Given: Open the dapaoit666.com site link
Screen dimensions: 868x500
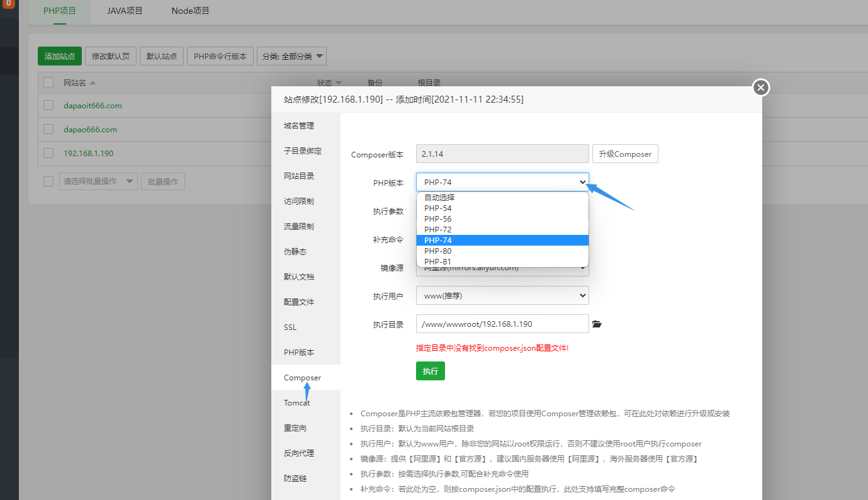Looking at the screenshot, I should click(x=93, y=106).
